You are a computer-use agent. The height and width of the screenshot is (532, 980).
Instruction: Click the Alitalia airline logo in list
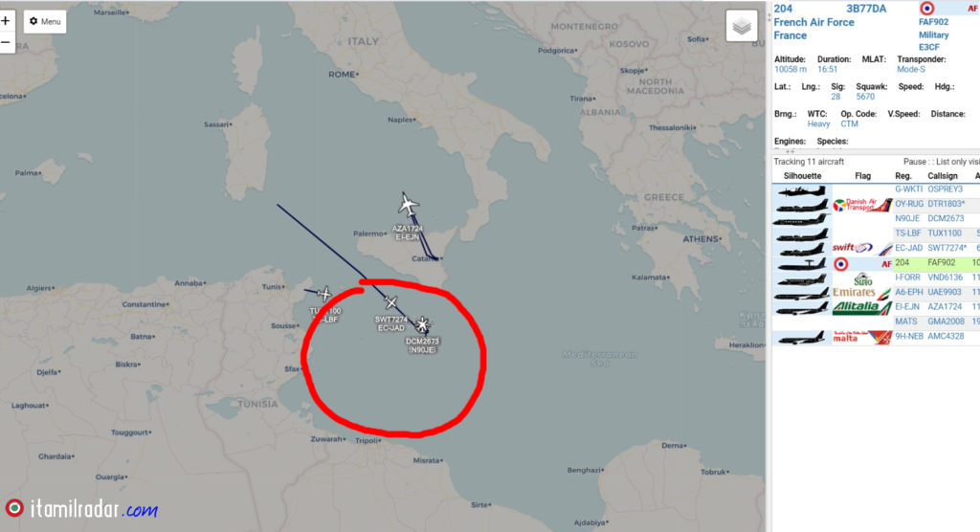click(x=862, y=307)
